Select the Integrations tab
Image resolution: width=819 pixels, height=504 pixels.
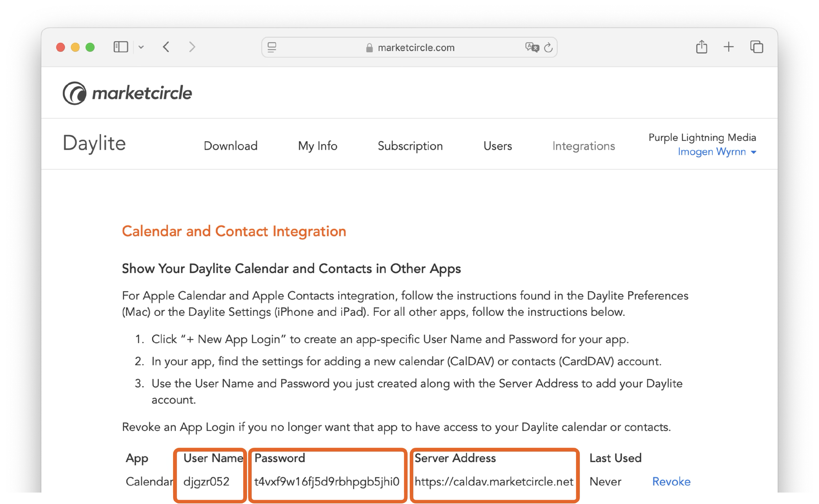tap(583, 146)
